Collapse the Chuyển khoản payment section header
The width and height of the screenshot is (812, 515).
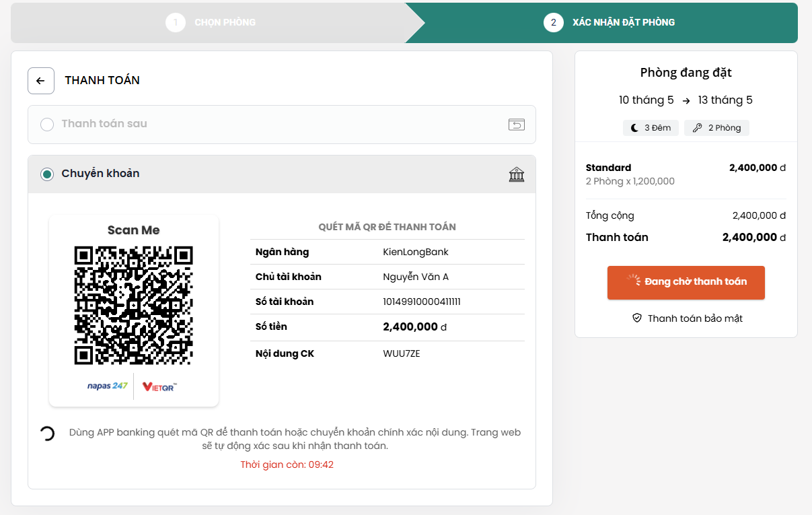(283, 174)
